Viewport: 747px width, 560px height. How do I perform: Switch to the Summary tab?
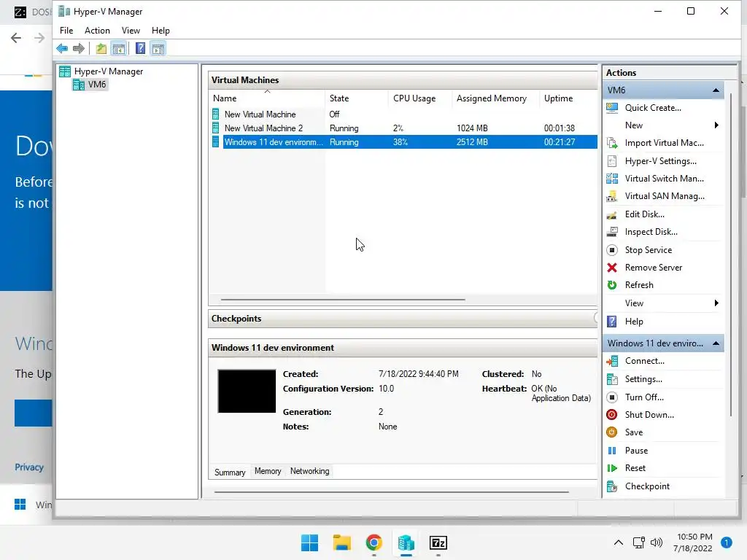(230, 472)
